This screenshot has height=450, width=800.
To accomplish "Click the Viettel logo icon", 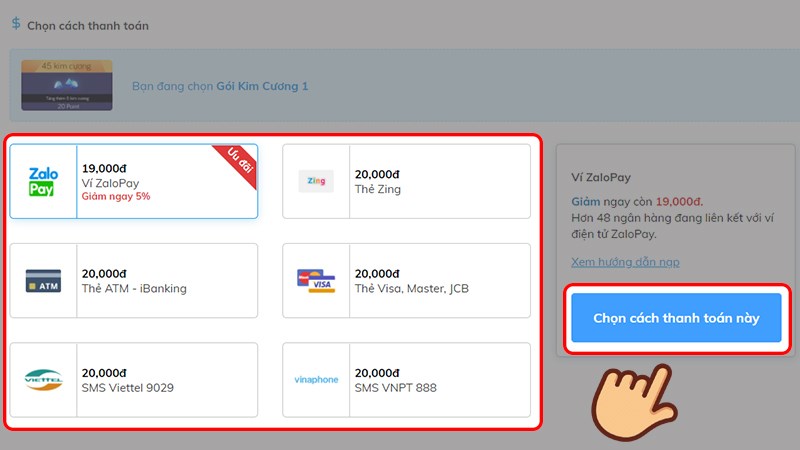I will tap(43, 380).
